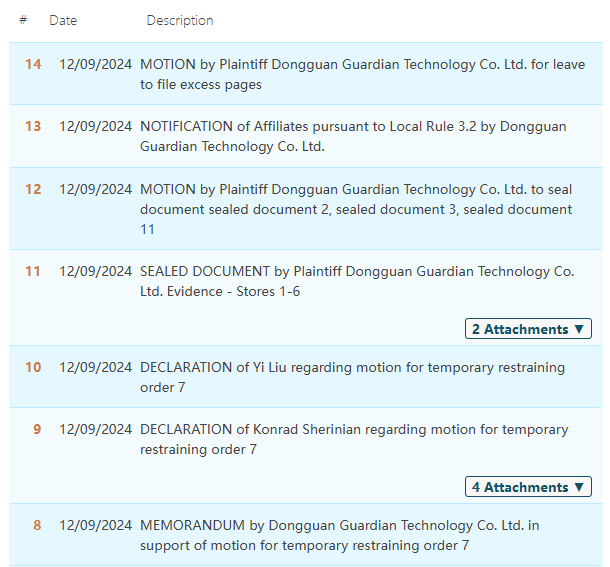Click docket number 12 in the # column
Image resolution: width=610 pixels, height=567 pixels.
pos(33,189)
